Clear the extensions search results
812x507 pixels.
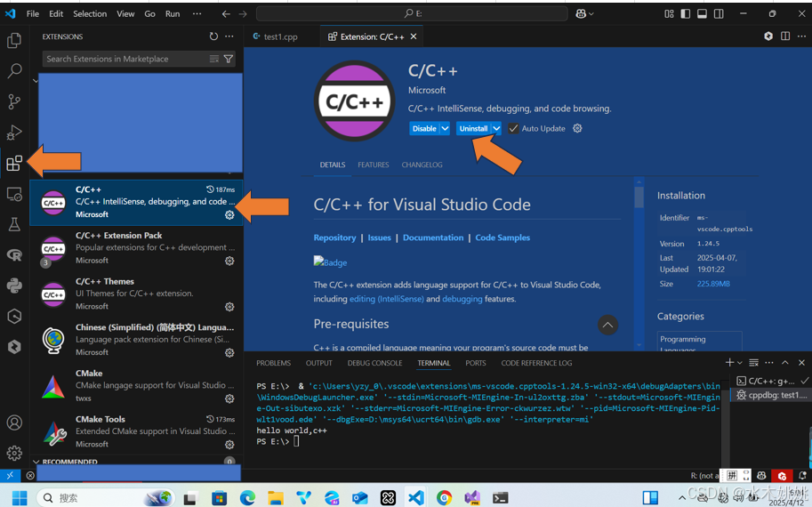pyautogui.click(x=213, y=59)
